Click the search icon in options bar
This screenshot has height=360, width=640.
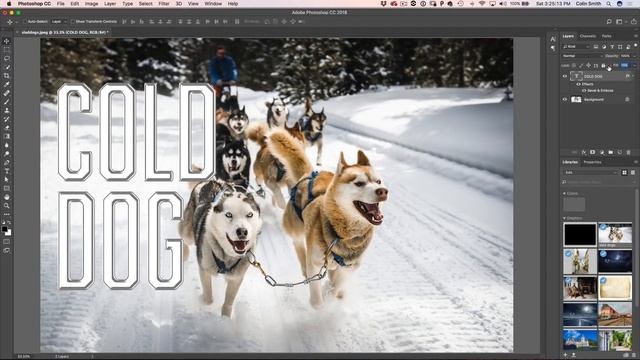[609, 21]
